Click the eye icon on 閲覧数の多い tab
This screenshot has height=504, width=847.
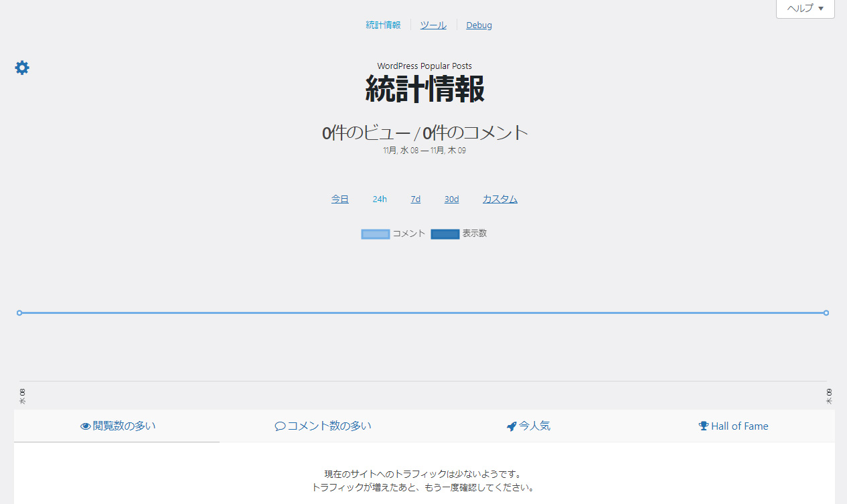[85, 426]
